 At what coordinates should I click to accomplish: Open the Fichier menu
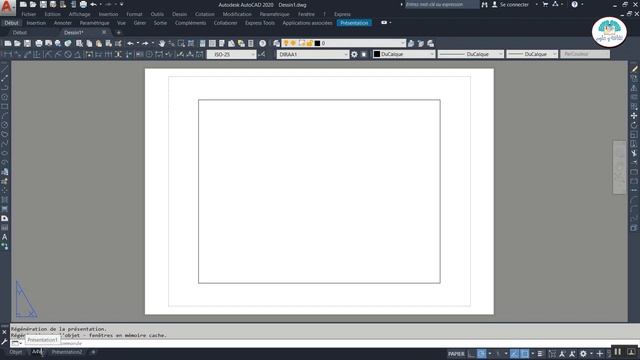click(29, 14)
